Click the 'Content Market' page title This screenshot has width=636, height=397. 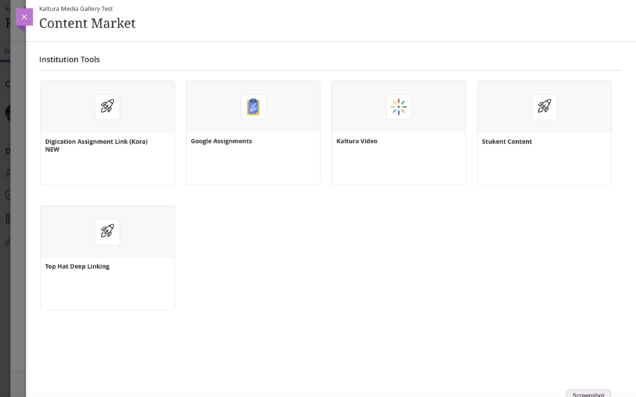tap(87, 23)
